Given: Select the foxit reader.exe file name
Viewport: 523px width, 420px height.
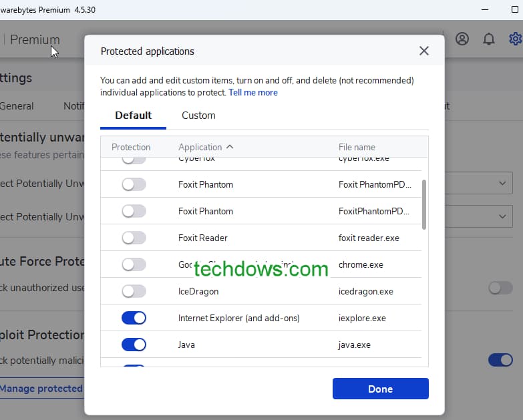Looking at the screenshot, I should (369, 238).
